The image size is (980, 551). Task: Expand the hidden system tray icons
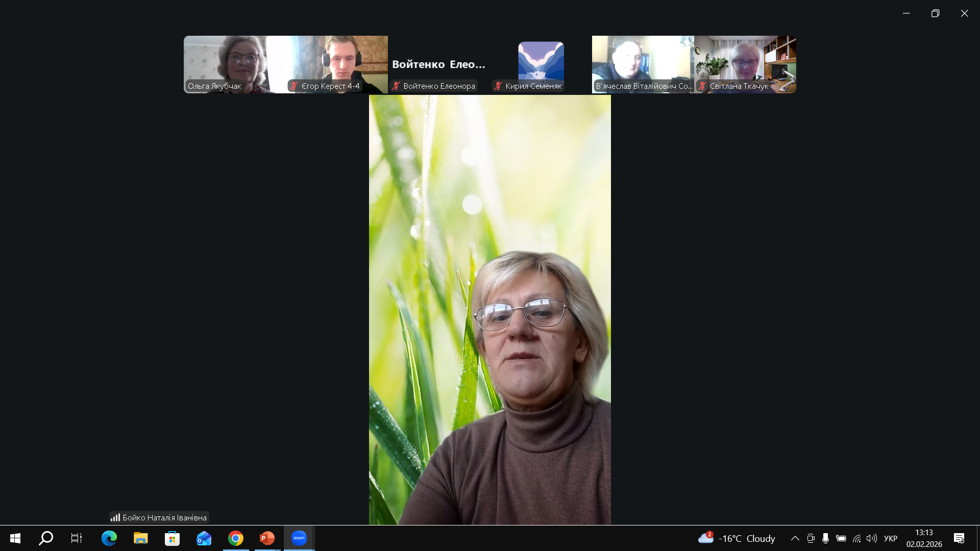pyautogui.click(x=795, y=538)
